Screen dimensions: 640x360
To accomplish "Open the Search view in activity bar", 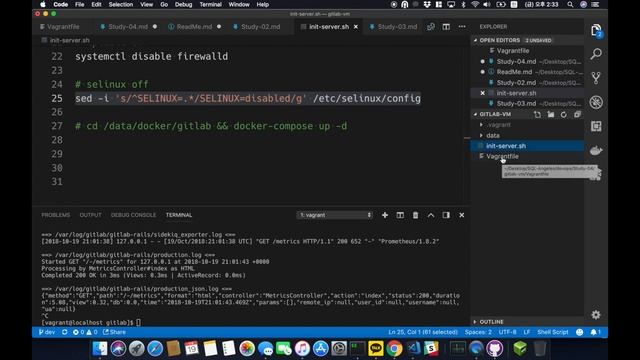I will pyautogui.click(x=596, y=54).
